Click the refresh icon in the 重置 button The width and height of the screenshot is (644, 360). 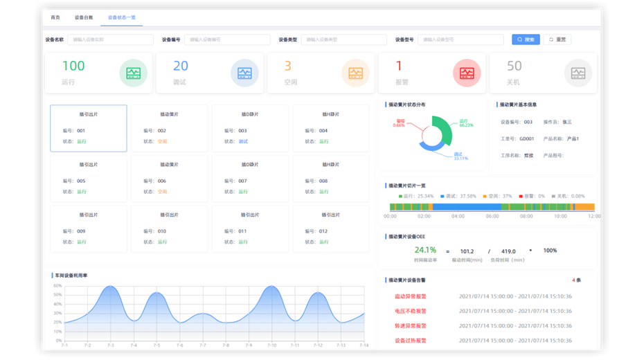click(551, 40)
